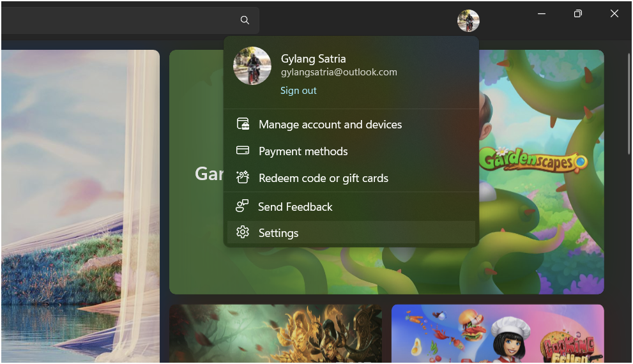Image resolution: width=633 pixels, height=364 pixels.
Task: Click the vertical scrollbar on the right
Action: point(629,103)
